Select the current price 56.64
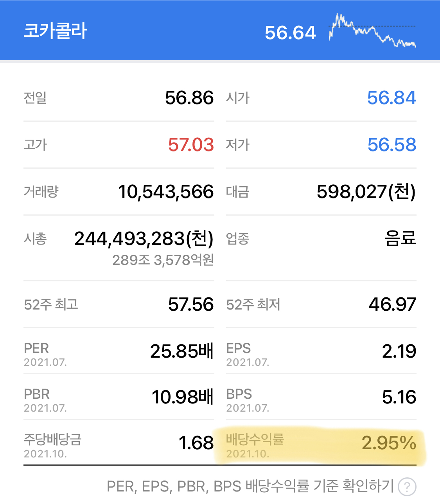 click(x=290, y=33)
